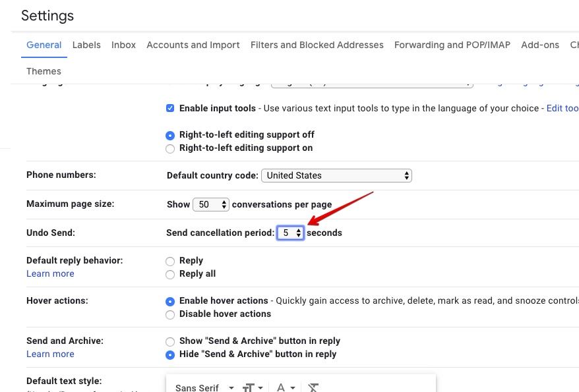Open the conversations per page dropdown
579x392 pixels.
[211, 205]
